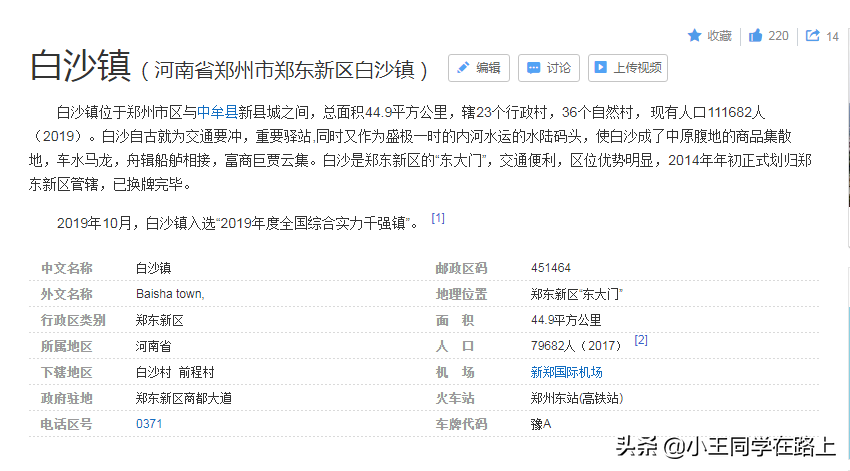Screen dimensions: 850x471
Task: Click the 邮政区码 label
Action: pyautogui.click(x=461, y=268)
